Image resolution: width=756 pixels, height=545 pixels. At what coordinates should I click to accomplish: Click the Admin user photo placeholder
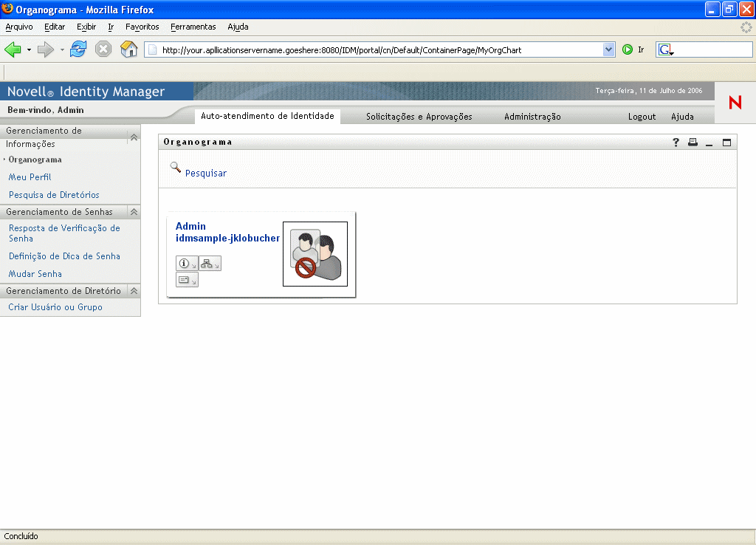315,254
